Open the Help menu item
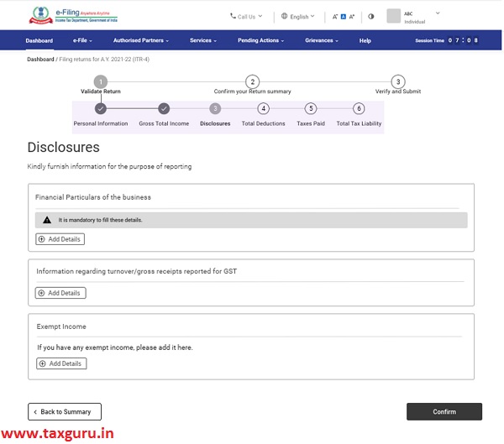 [365, 40]
